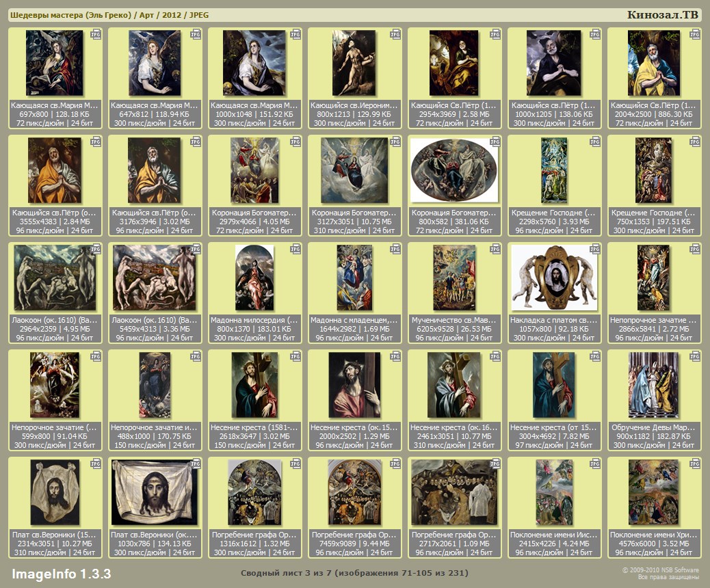This screenshot has height=588, width=710.
Task: Open the Veronica veil thumbnail sized 1030x786
Action: (155, 492)
